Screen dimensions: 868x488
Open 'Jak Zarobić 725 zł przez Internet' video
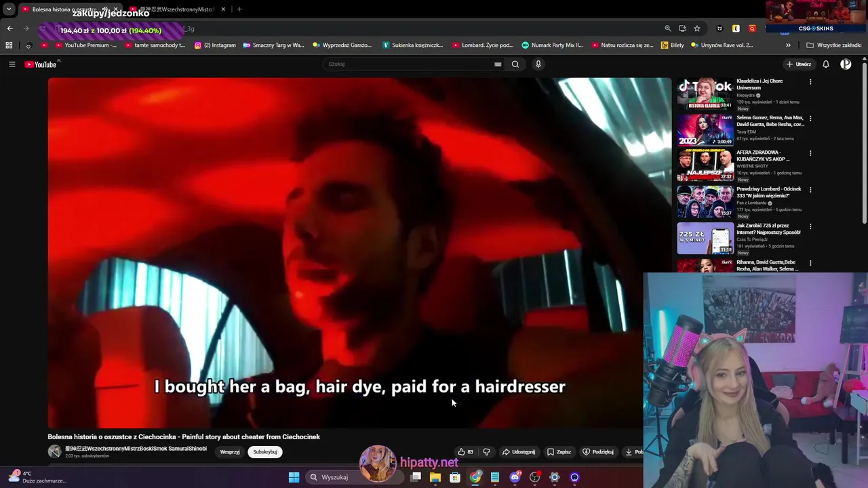[x=705, y=239]
